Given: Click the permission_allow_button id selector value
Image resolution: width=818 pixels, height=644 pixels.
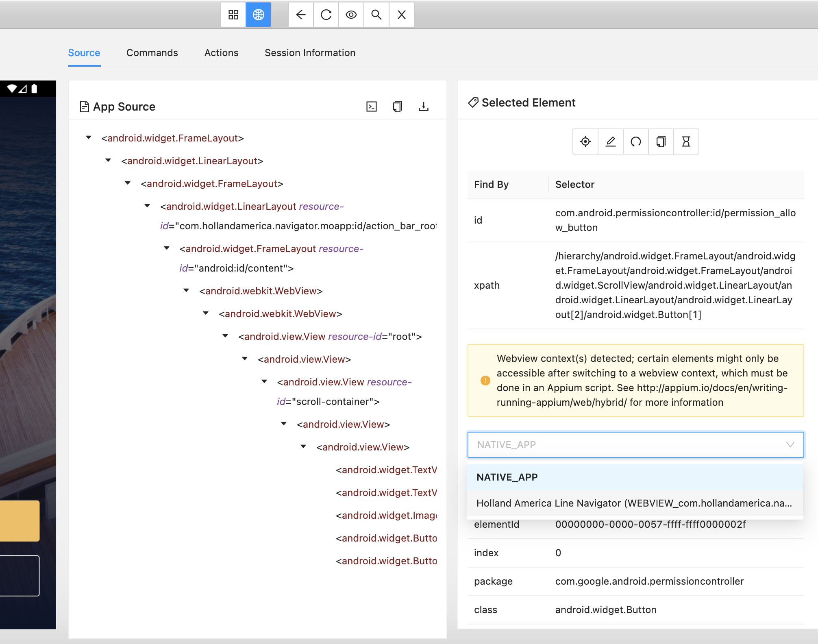Looking at the screenshot, I should [675, 220].
